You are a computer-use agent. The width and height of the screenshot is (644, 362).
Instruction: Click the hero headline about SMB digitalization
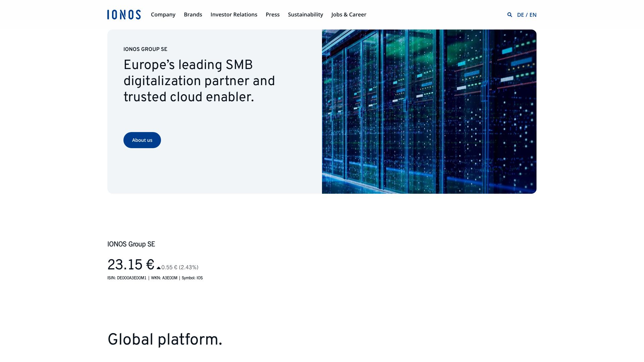tap(199, 81)
